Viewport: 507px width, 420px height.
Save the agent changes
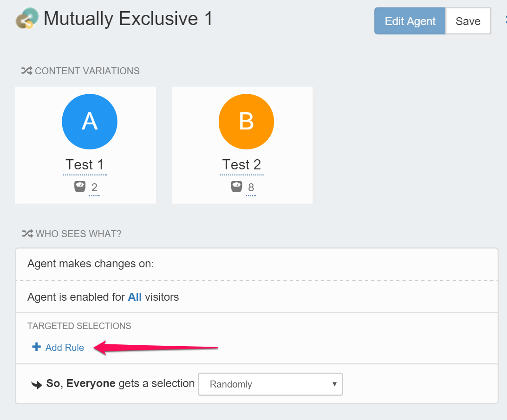click(468, 21)
